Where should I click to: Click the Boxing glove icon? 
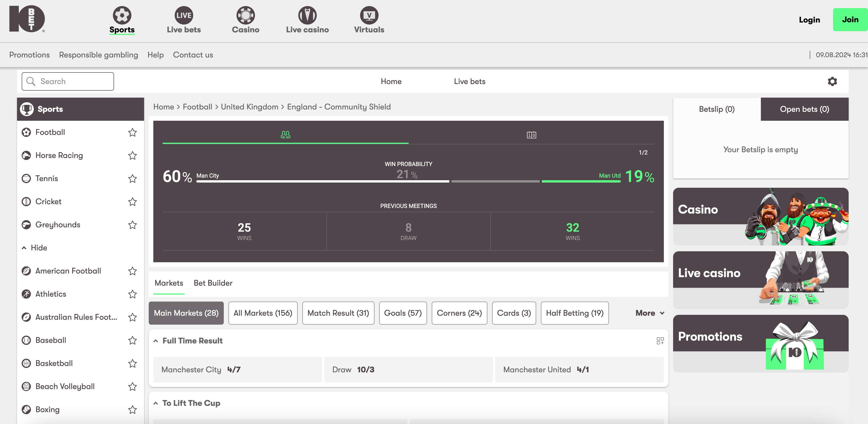click(26, 410)
